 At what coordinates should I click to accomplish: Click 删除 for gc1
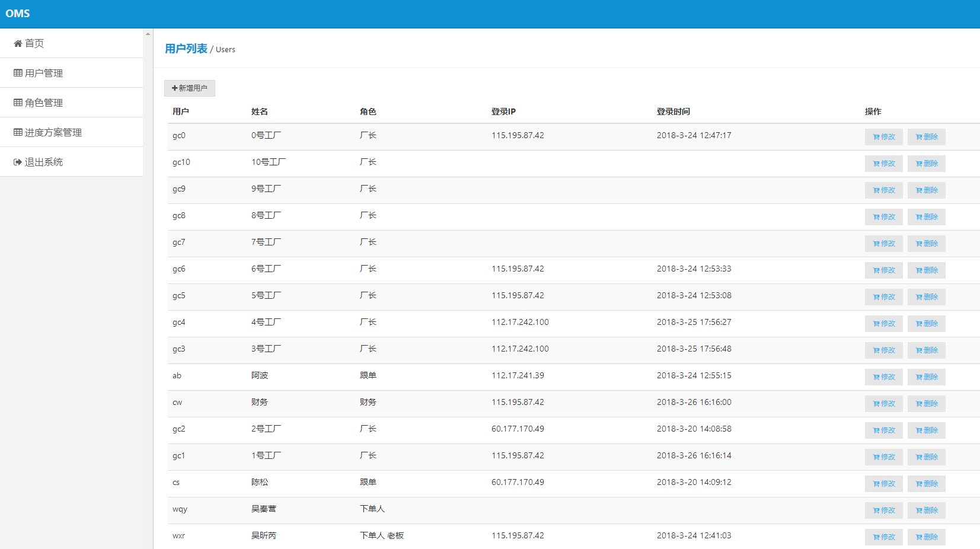pyautogui.click(x=927, y=457)
